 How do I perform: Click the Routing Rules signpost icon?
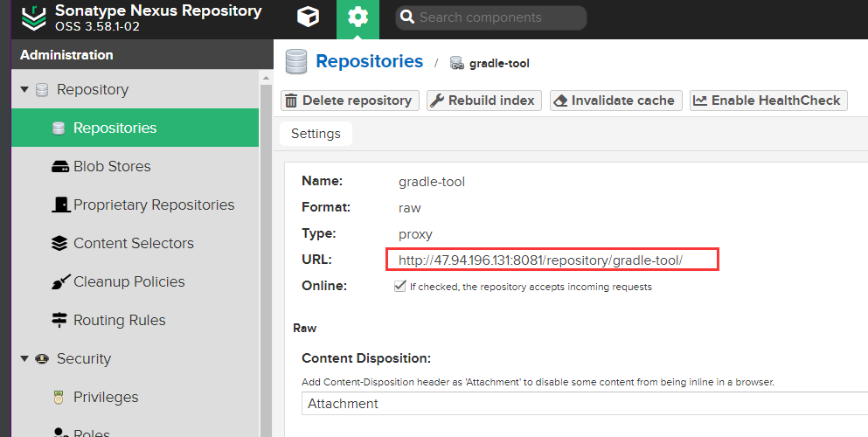[59, 321]
